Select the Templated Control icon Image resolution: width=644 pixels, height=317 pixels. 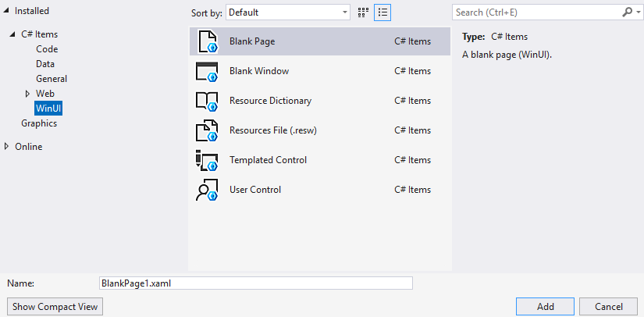tap(207, 160)
